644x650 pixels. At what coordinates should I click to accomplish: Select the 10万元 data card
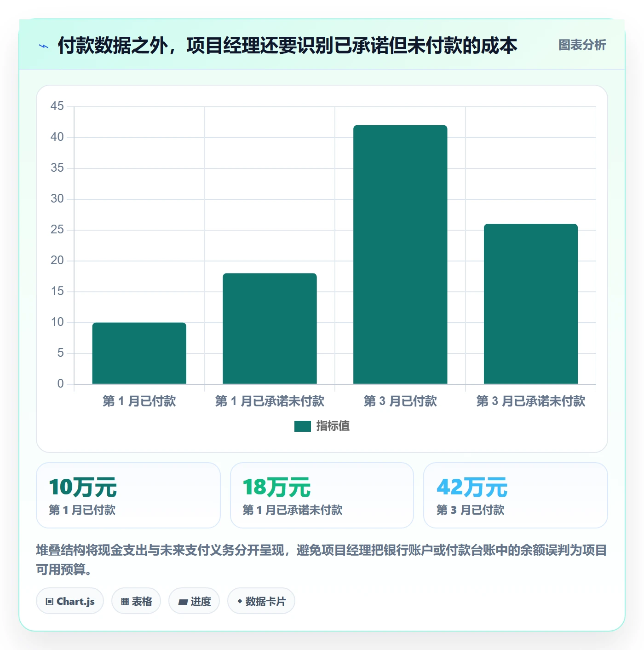click(128, 495)
